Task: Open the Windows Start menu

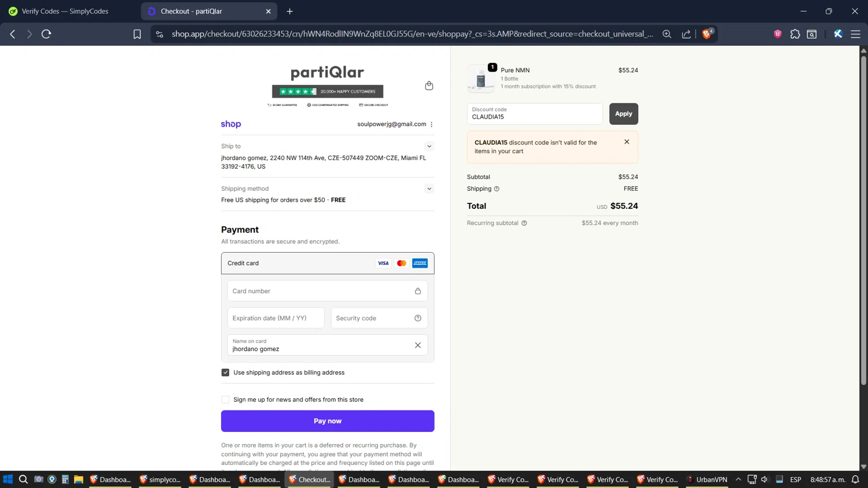Action: (x=8, y=479)
